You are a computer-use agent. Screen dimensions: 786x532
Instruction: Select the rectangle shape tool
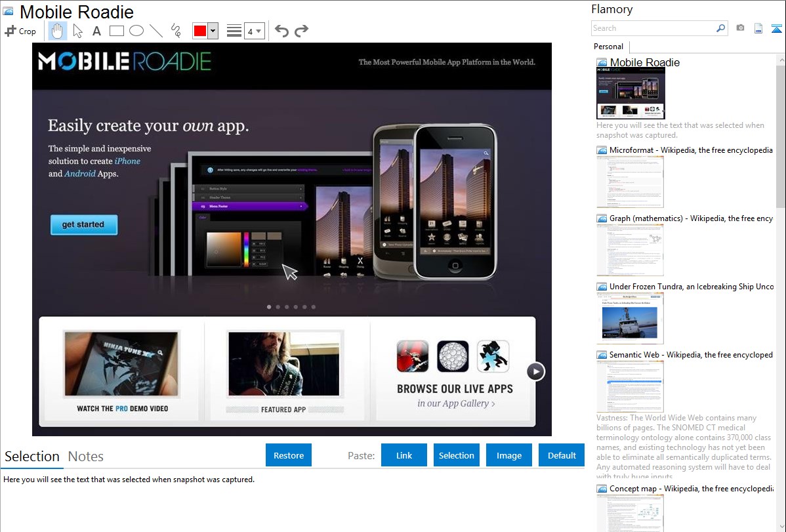pyautogui.click(x=117, y=31)
